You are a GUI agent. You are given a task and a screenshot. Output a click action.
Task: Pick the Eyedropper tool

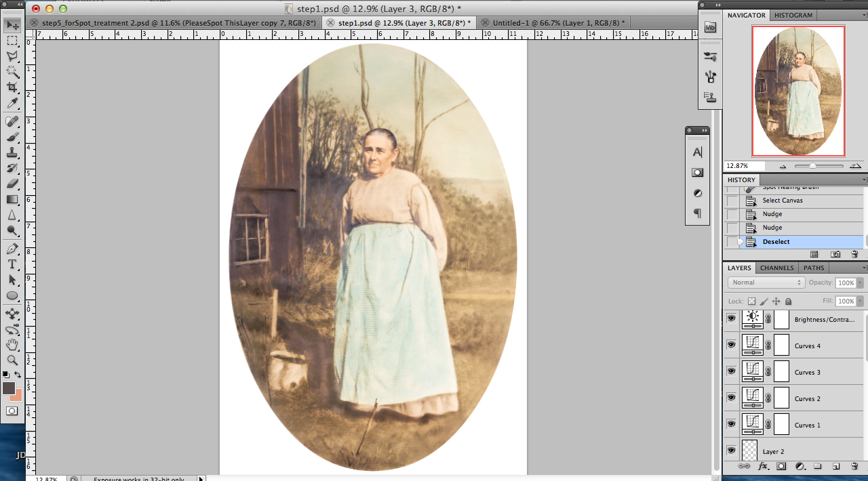(x=12, y=104)
